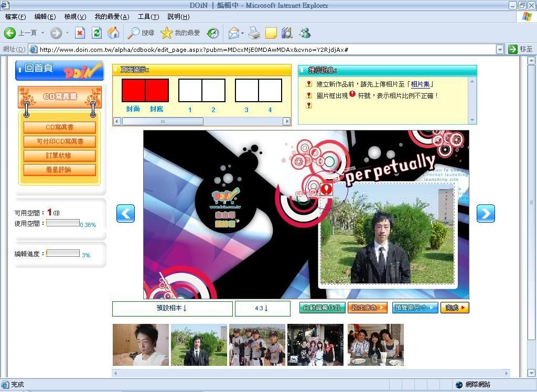The width and height of the screenshot is (537, 392).
Task: Click the Refresh page icon
Action: (x=96, y=33)
